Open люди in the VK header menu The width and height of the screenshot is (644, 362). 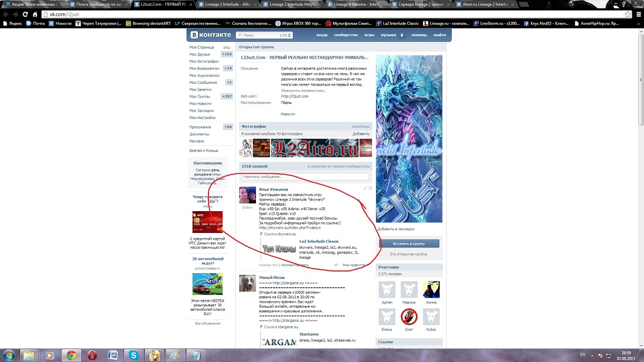(321, 35)
